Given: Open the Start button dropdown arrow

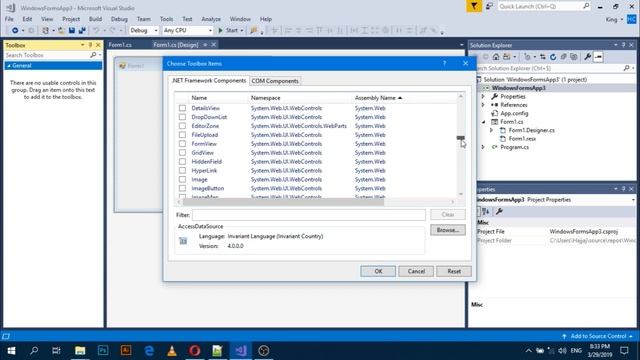Looking at the screenshot, I should click(242, 31).
